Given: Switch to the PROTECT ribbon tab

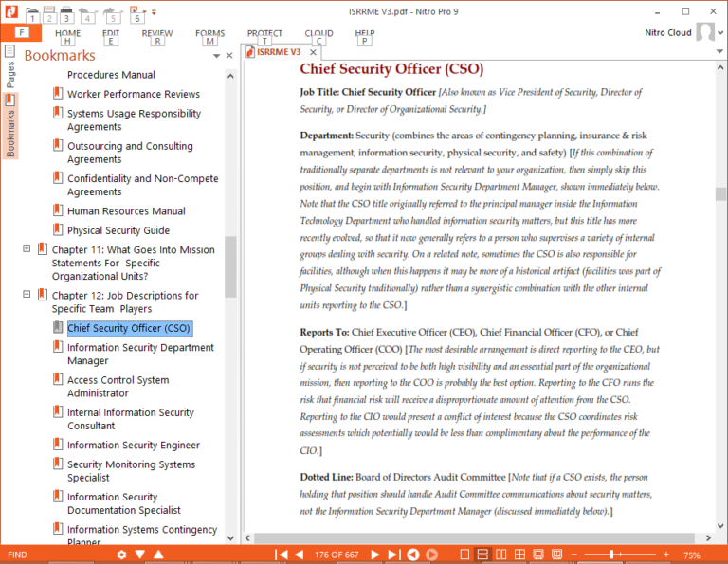Looking at the screenshot, I should [264, 33].
